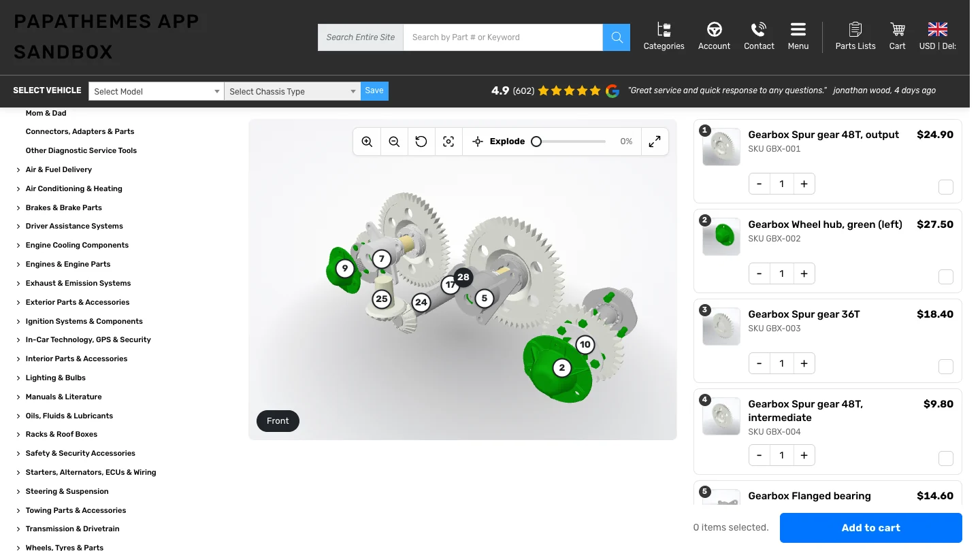Increase quantity for Gearbox Spur gear 48T, output
This screenshot has height=551, width=980.
(804, 184)
